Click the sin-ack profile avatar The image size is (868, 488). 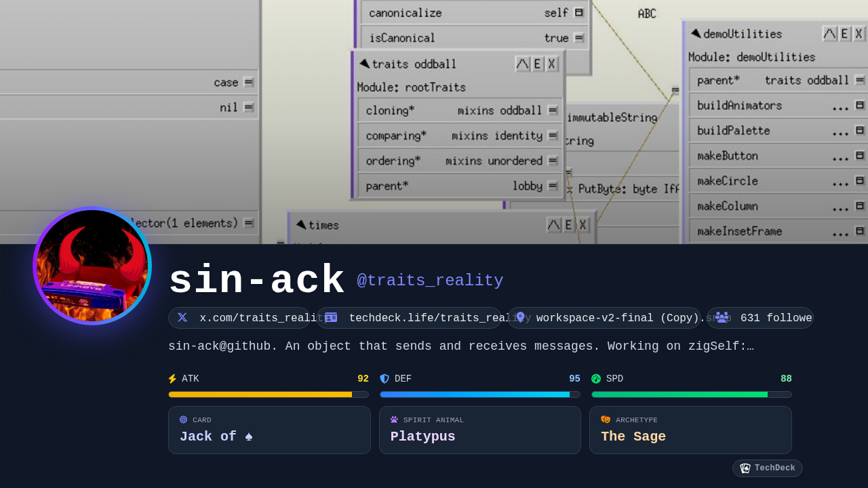click(x=92, y=266)
